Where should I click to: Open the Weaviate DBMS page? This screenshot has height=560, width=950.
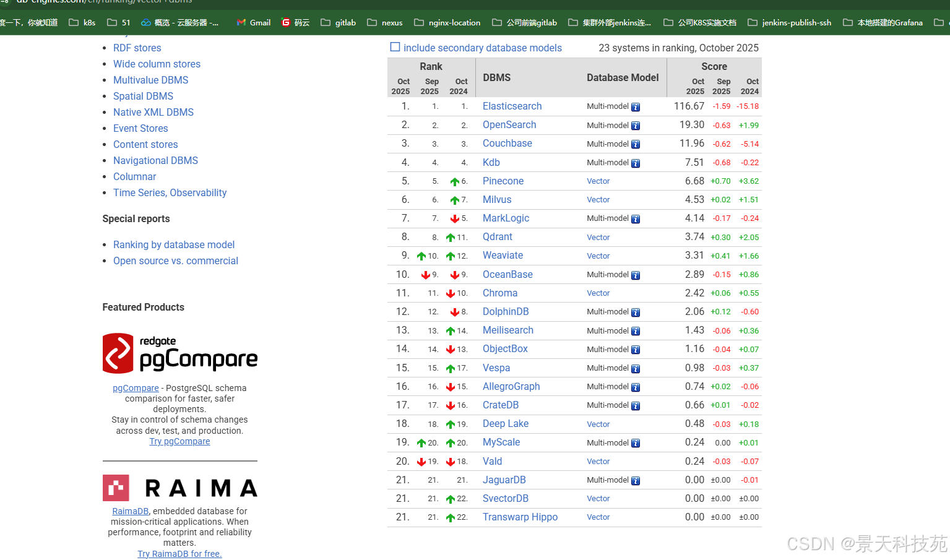point(503,255)
